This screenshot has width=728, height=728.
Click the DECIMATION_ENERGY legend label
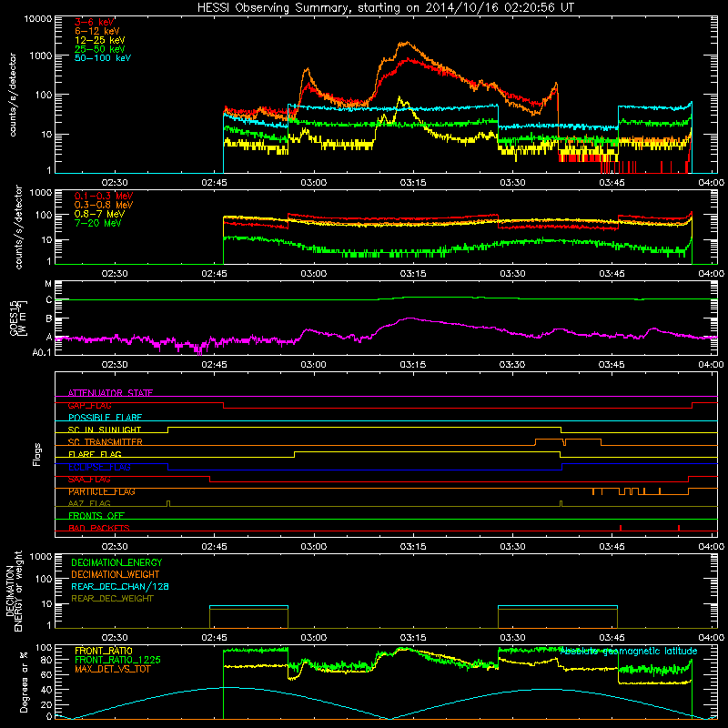click(x=116, y=562)
